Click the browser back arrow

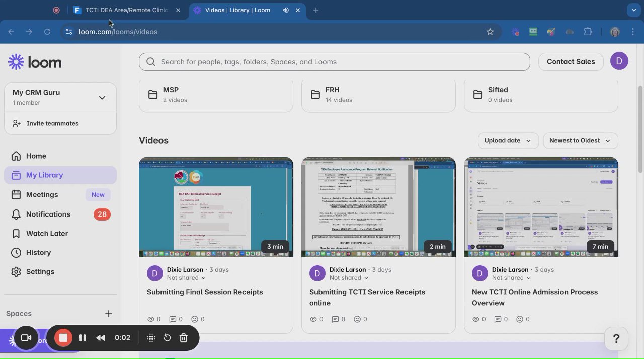[11, 32]
